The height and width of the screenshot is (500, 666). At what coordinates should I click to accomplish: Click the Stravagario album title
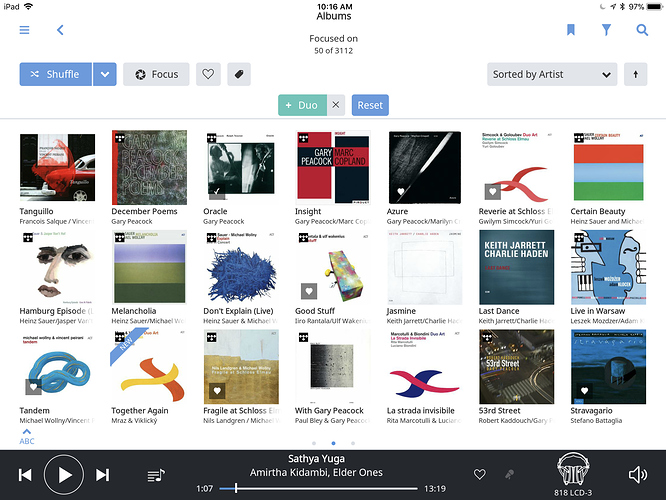click(x=591, y=410)
